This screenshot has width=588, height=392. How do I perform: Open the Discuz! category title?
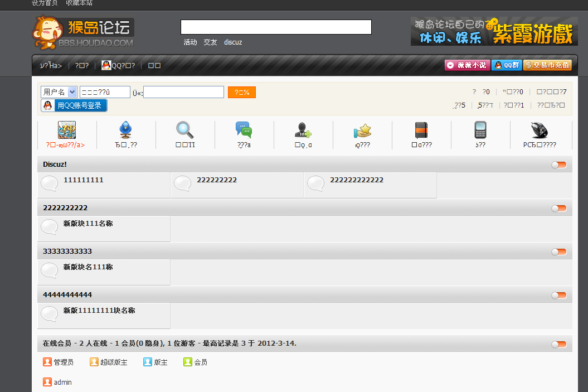tap(55, 164)
